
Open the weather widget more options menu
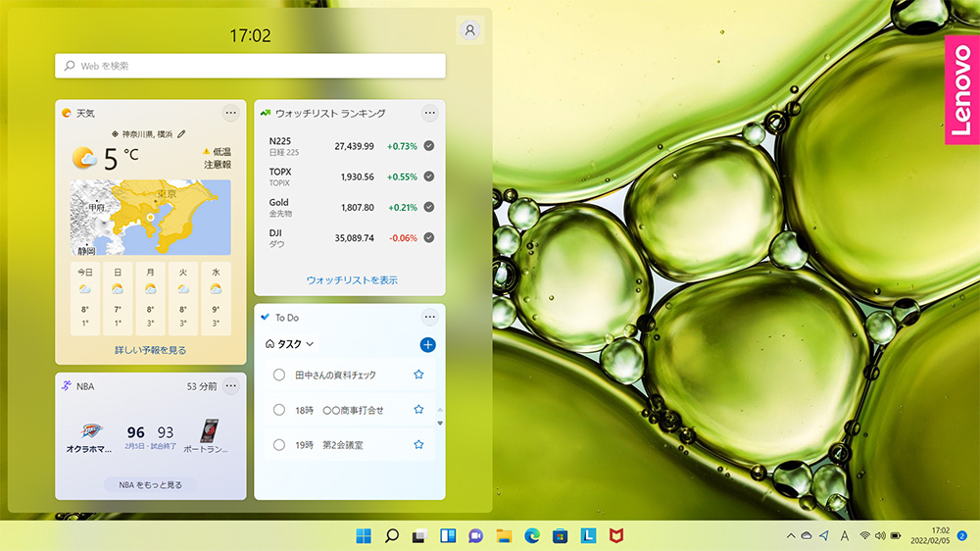(x=231, y=113)
